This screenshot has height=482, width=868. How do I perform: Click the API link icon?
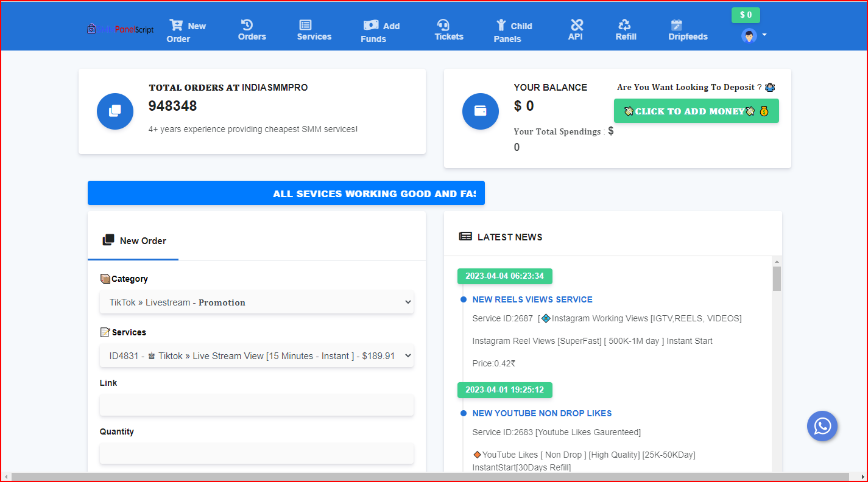576,25
